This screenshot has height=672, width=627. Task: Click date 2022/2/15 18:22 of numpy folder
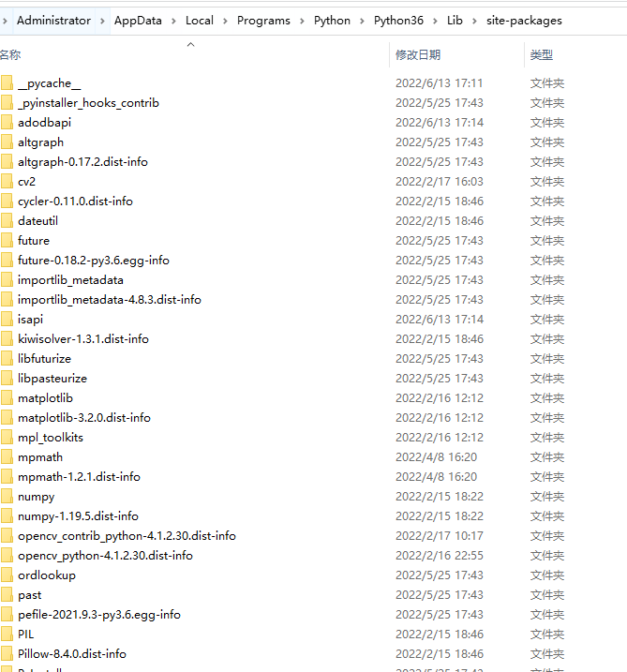point(440,497)
